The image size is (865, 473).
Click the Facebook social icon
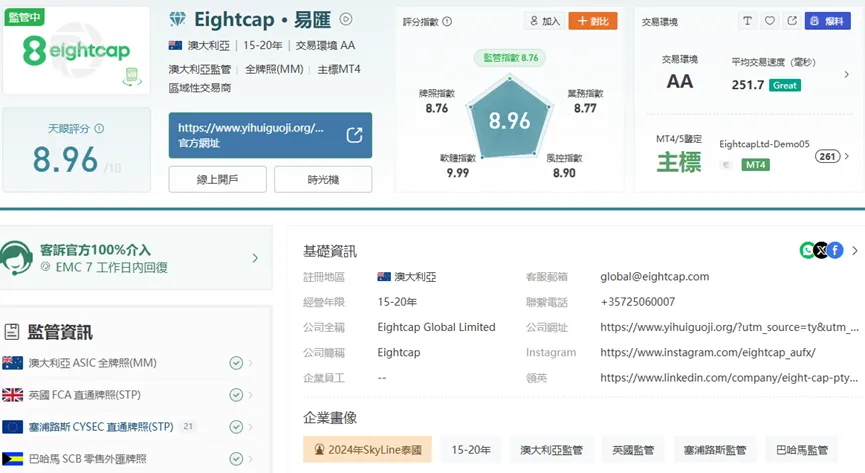click(835, 250)
